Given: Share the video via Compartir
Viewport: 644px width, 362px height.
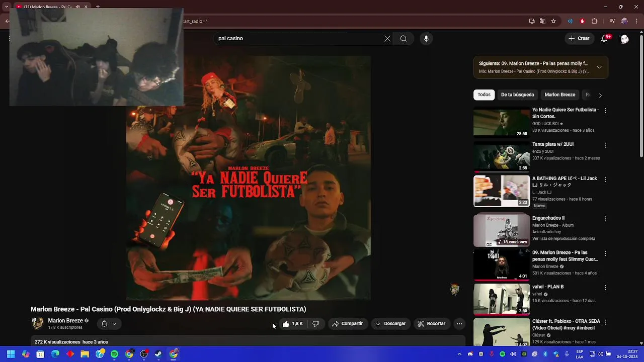Looking at the screenshot, I should click(347, 324).
